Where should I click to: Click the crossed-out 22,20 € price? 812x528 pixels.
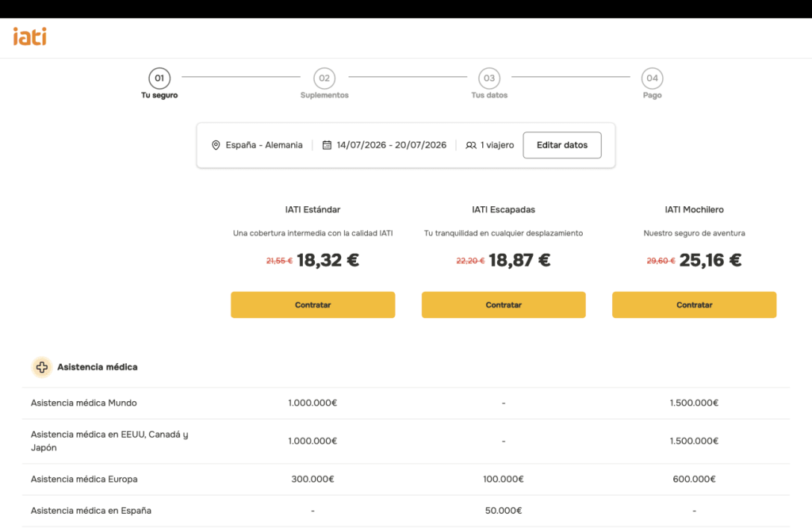(470, 261)
